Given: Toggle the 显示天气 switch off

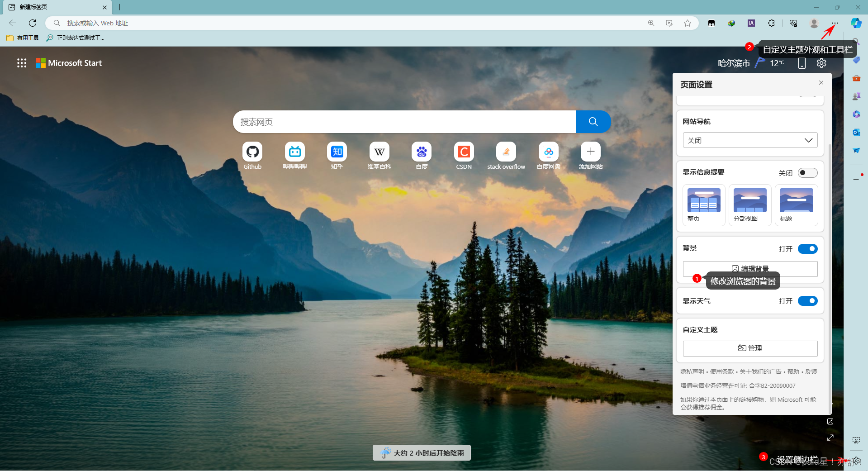Looking at the screenshot, I should click(807, 301).
